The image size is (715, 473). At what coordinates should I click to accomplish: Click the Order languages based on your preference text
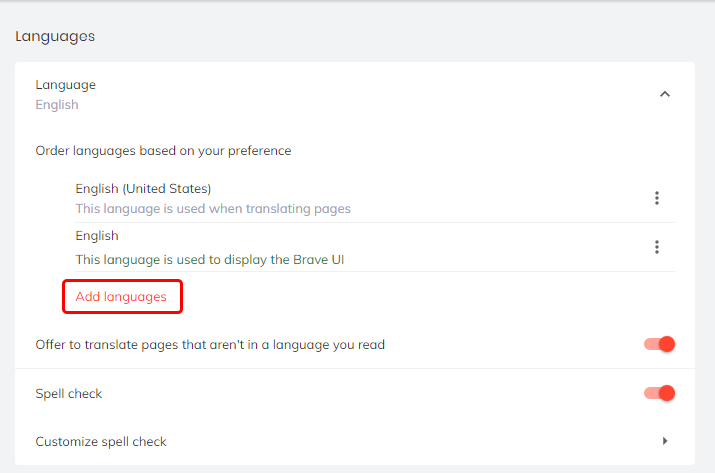tap(163, 151)
